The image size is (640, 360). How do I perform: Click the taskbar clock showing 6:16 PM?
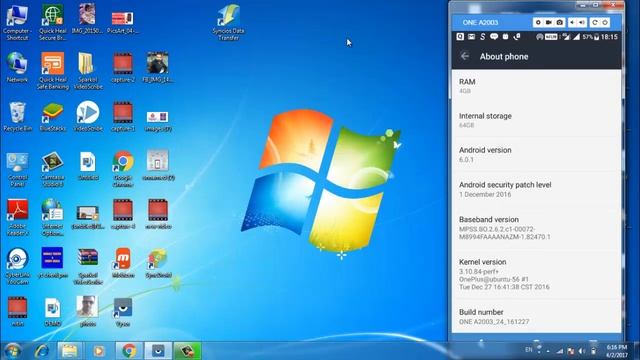click(x=616, y=351)
